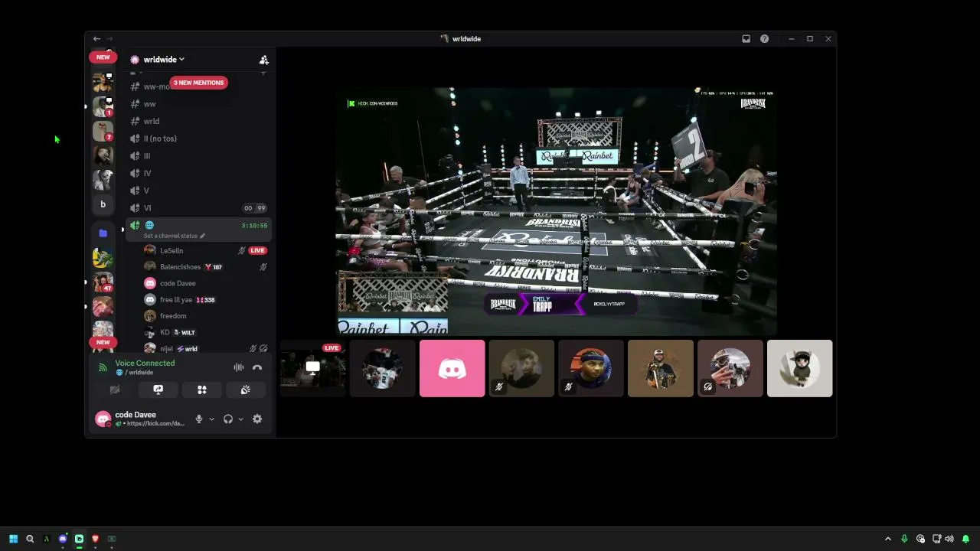Open the system tray volume icon

[949, 539]
